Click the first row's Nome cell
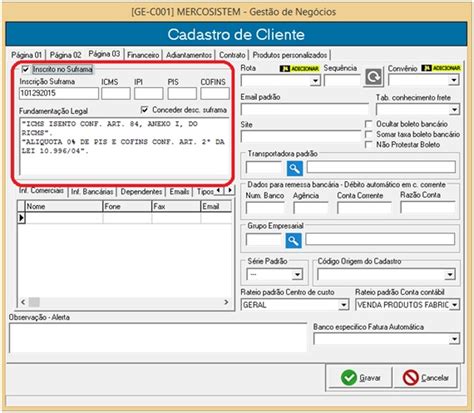 point(64,218)
